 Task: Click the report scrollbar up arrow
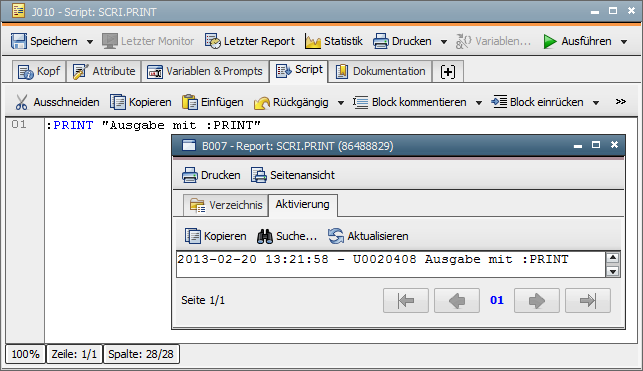pos(613,258)
